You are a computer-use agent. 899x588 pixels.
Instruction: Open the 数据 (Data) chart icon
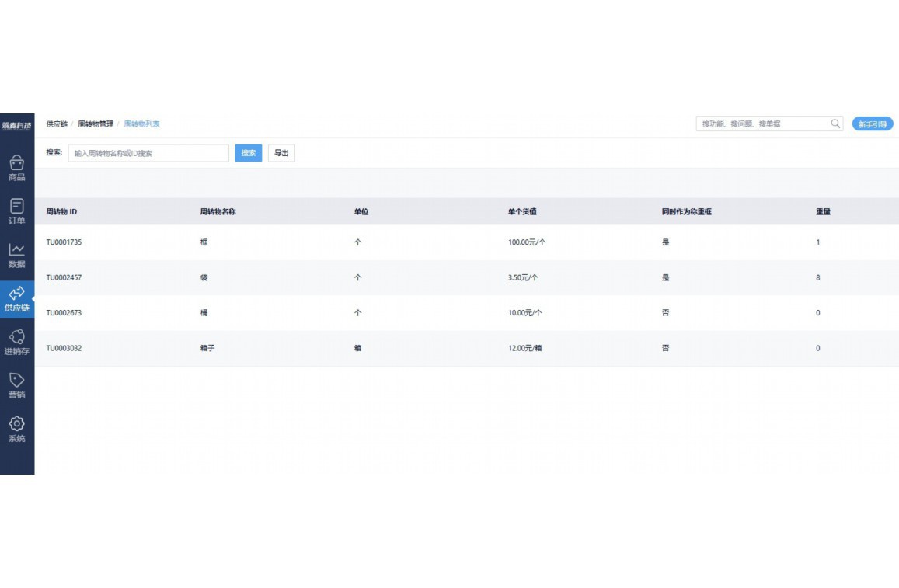(16, 250)
